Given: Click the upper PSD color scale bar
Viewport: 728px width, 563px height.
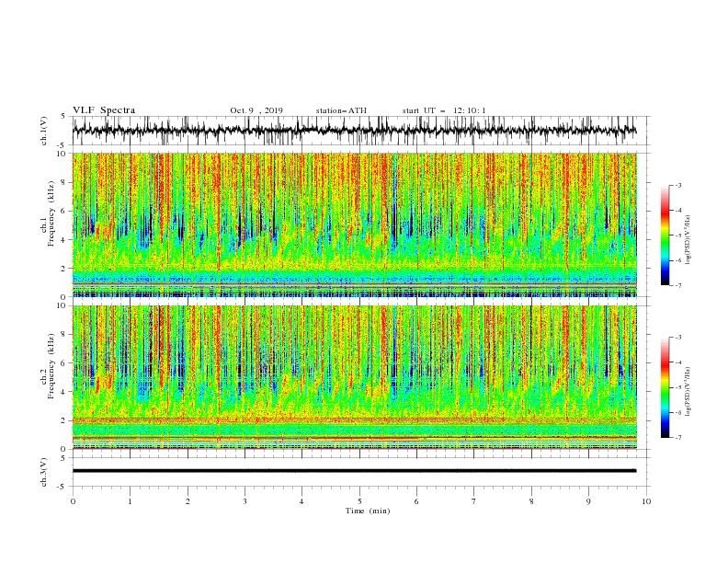Looking at the screenshot, I should (x=665, y=236).
